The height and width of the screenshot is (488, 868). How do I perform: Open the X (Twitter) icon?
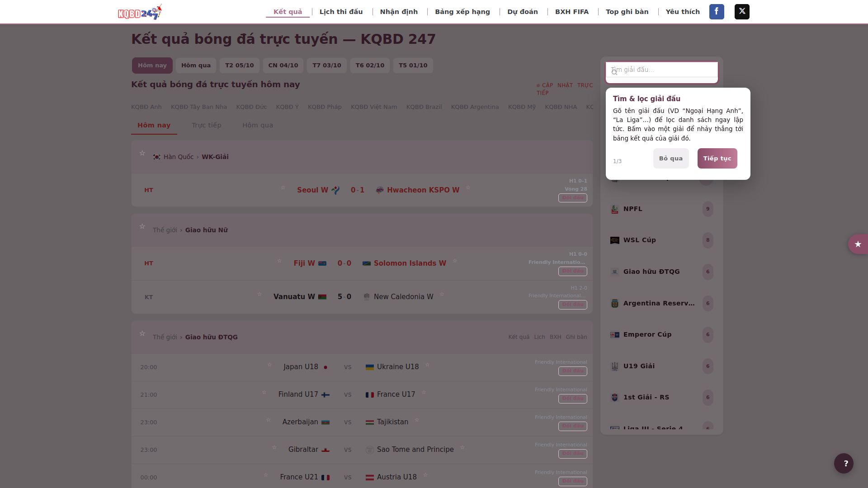tap(742, 12)
